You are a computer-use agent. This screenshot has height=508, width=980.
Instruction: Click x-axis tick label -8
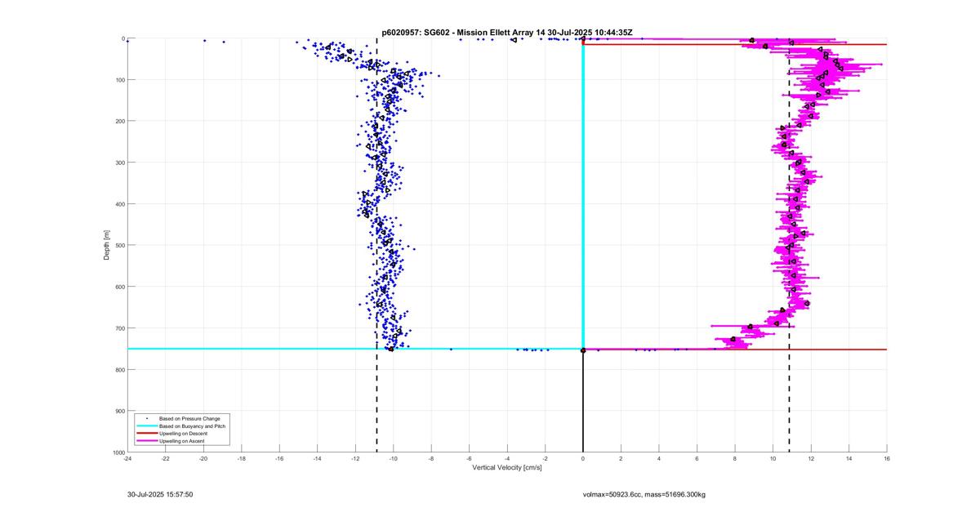coord(431,458)
